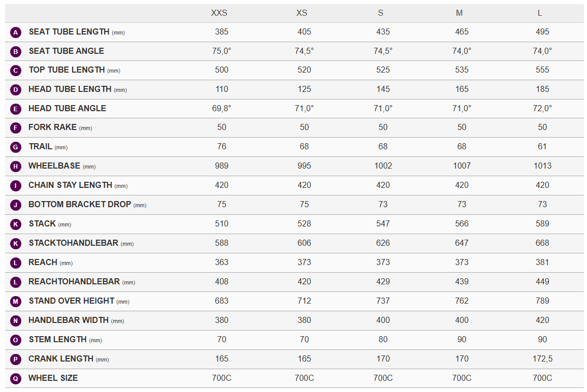Select the M size column header
This screenshot has height=392, width=587.
[459, 13]
